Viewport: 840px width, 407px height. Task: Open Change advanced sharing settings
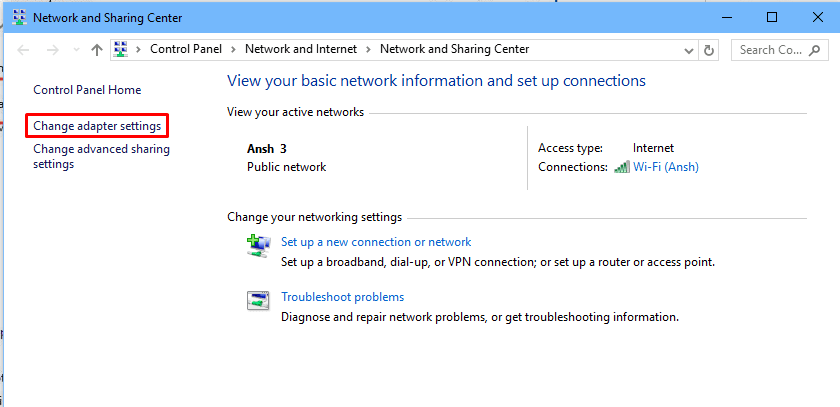101,156
